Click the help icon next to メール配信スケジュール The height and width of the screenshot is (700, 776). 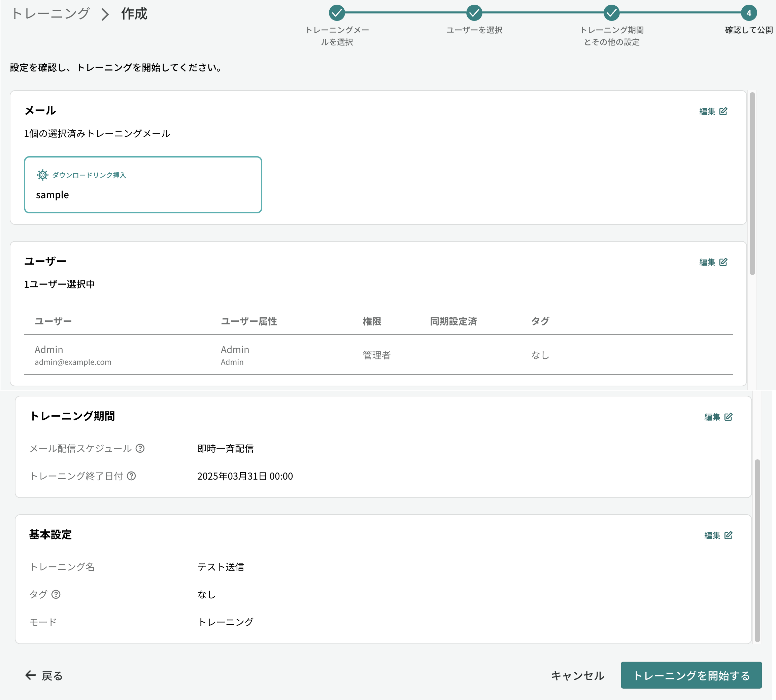coord(140,448)
